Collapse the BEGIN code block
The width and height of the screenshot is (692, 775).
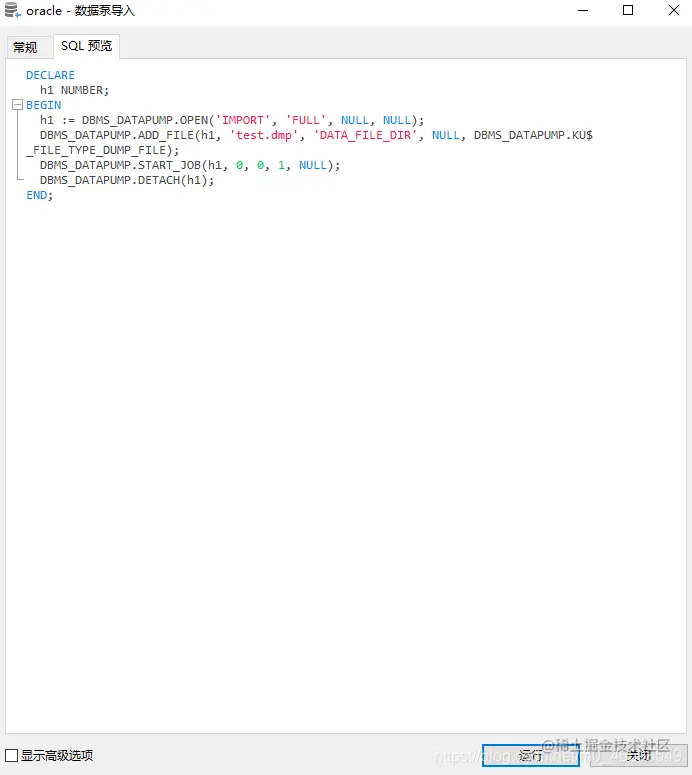[x=18, y=105]
